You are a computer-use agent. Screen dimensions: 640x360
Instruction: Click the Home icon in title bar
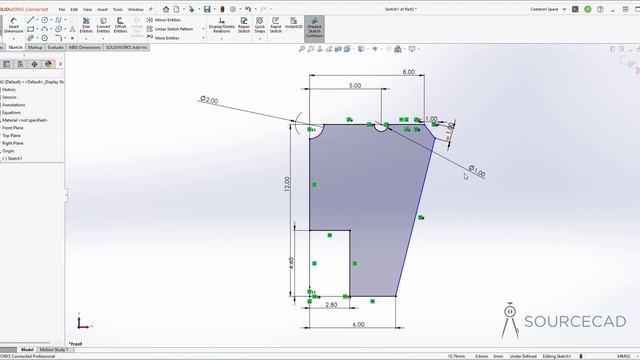tap(166, 9)
